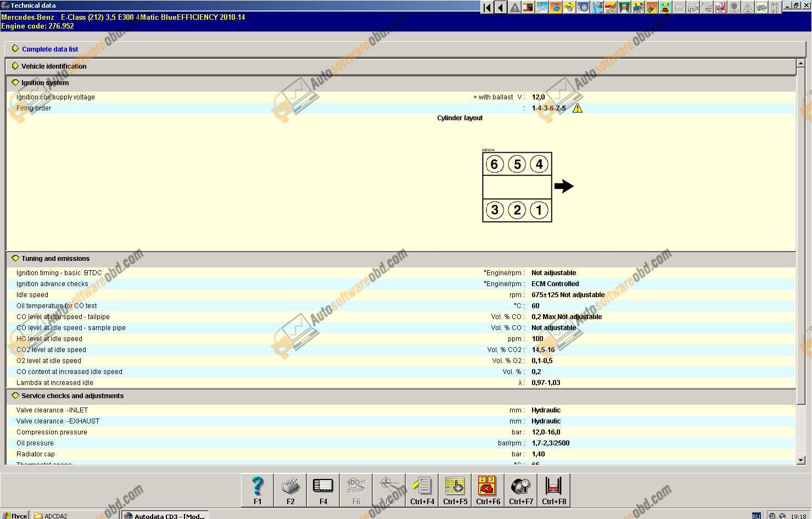Open the Complete data list link
This screenshot has width=812, height=519.
click(50, 49)
